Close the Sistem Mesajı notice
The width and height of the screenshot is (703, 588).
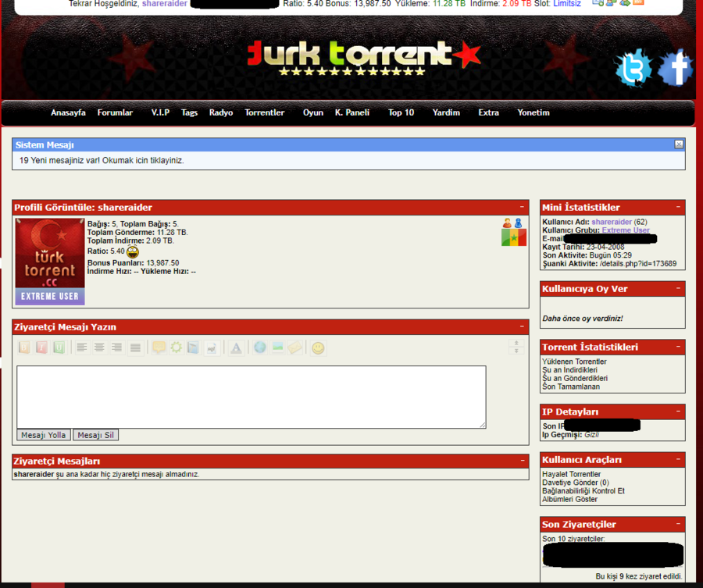pyautogui.click(x=679, y=144)
